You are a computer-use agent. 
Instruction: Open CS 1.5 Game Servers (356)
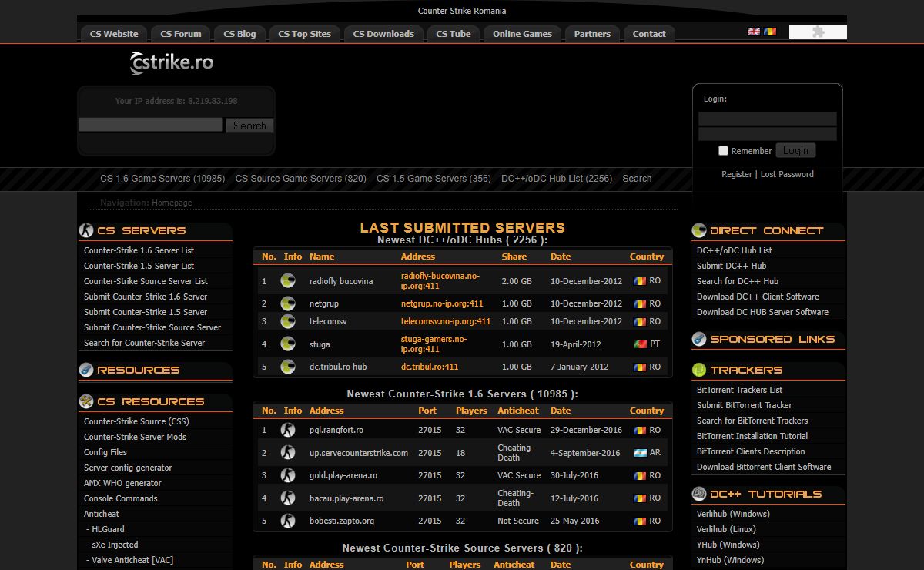coord(434,179)
